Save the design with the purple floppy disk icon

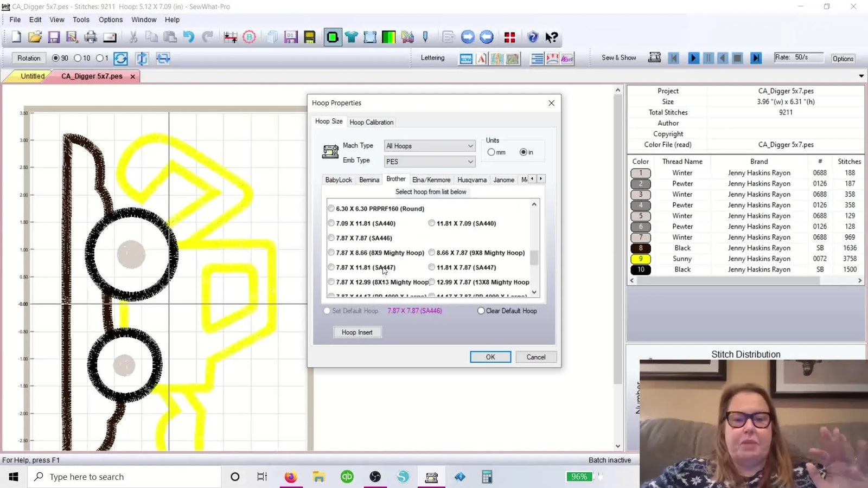[x=54, y=37]
